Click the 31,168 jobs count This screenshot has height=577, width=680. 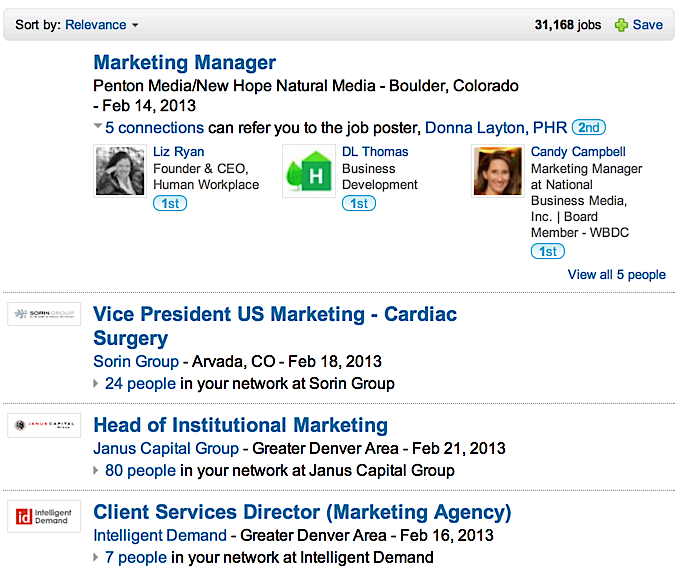click(568, 25)
